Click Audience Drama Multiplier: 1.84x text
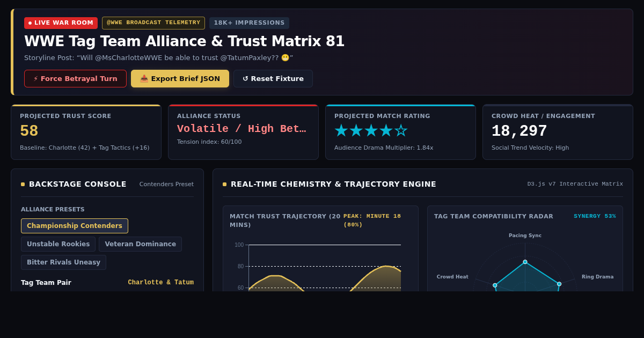Image resolution: width=644 pixels, height=338 pixels. [384, 148]
